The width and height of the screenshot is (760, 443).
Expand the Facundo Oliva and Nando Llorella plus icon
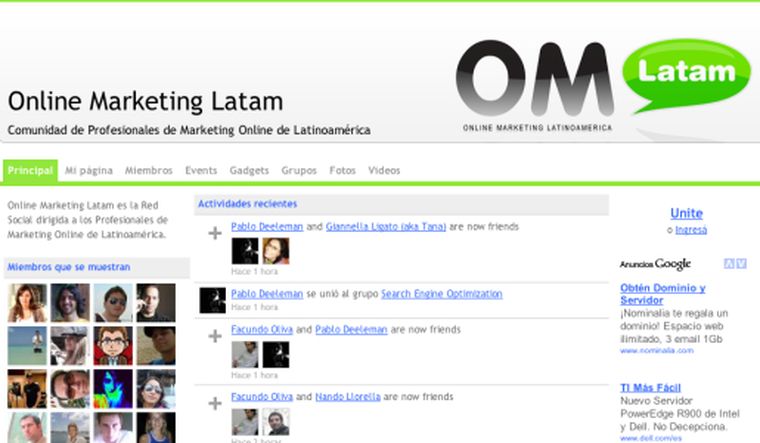click(215, 403)
